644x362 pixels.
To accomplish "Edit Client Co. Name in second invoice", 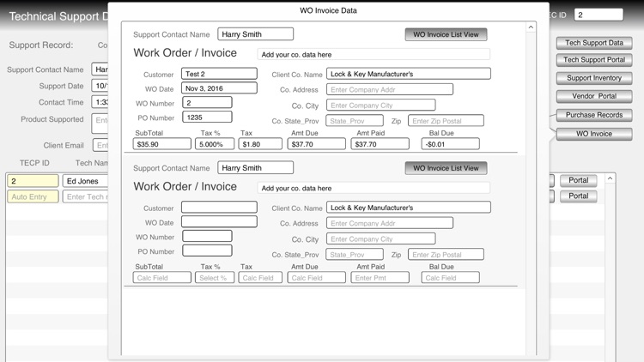I will point(409,208).
